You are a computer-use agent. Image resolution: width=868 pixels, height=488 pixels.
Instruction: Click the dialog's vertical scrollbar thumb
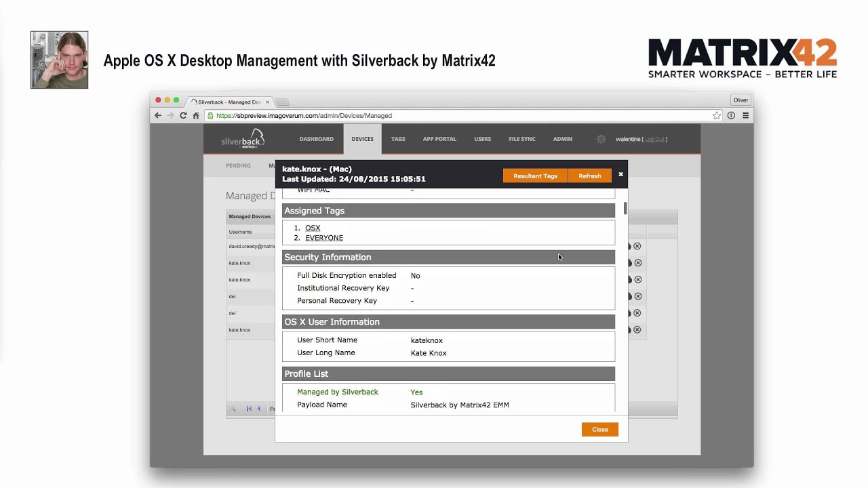click(625, 208)
